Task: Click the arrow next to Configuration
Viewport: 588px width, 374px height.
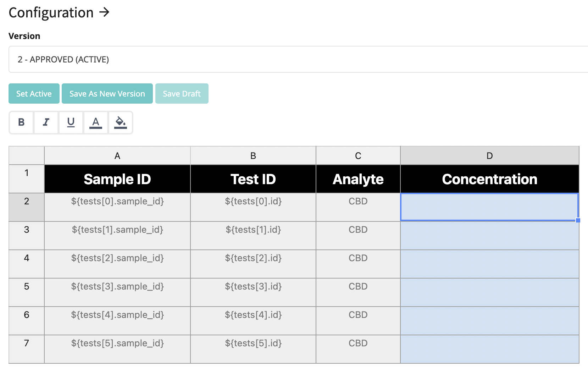Action: (105, 12)
